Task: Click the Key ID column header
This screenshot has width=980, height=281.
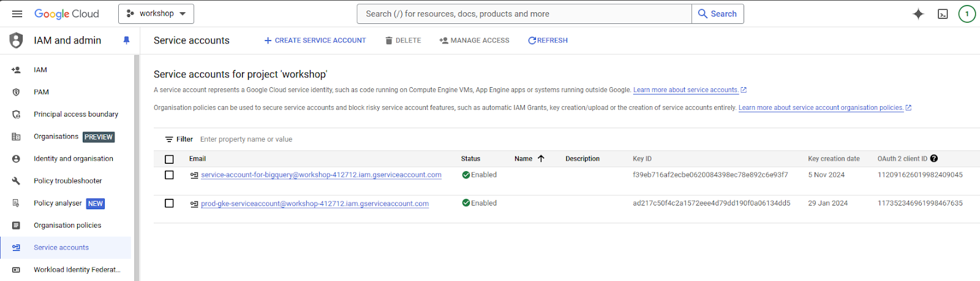Action: click(642, 159)
